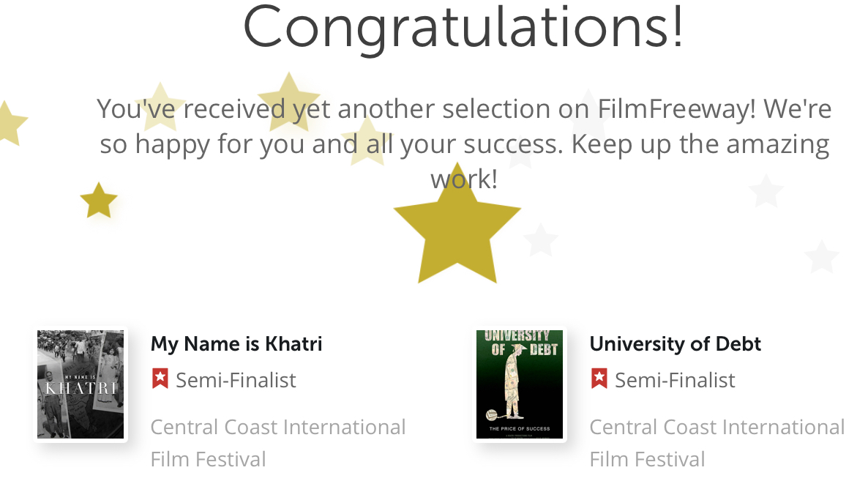The height and width of the screenshot is (503, 868).
Task: Click the small dark gold star on the left
Action: click(x=98, y=201)
